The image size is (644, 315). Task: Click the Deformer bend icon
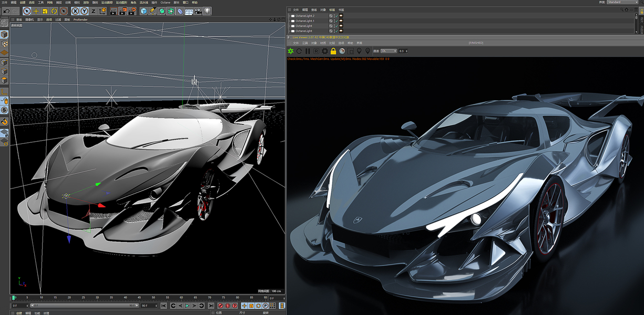coord(180,11)
